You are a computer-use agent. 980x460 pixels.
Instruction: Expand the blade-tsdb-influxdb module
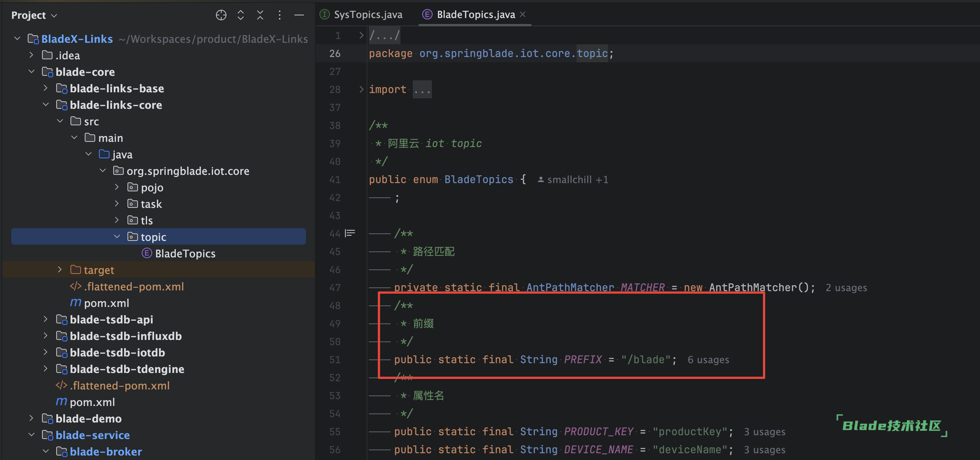pos(46,335)
